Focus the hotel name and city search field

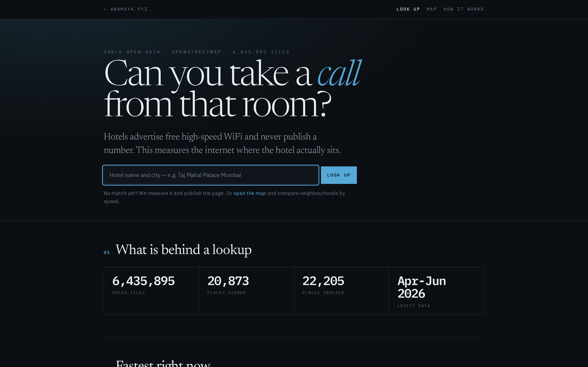pos(211,175)
